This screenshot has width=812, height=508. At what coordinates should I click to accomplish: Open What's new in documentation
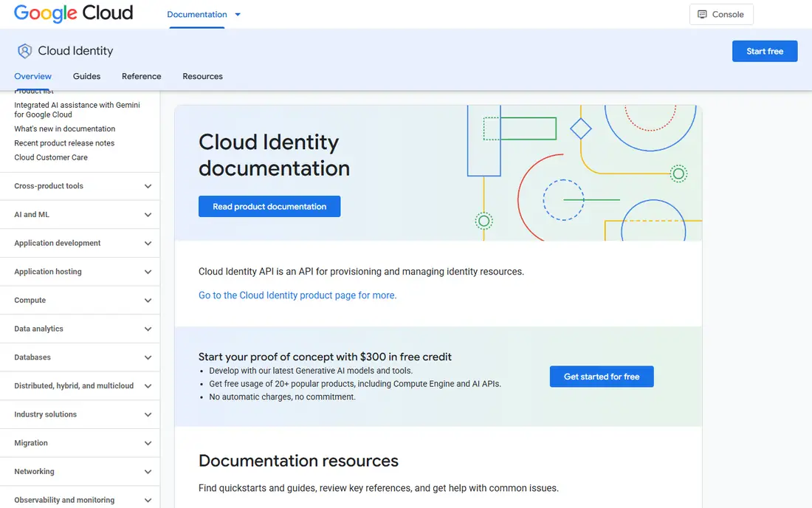pyautogui.click(x=65, y=129)
